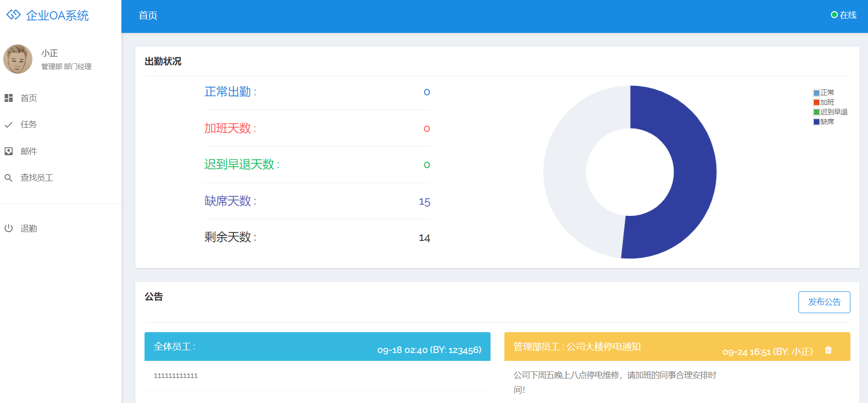Click the user name 小正
Image resolution: width=868 pixels, height=403 pixels.
pyautogui.click(x=50, y=53)
